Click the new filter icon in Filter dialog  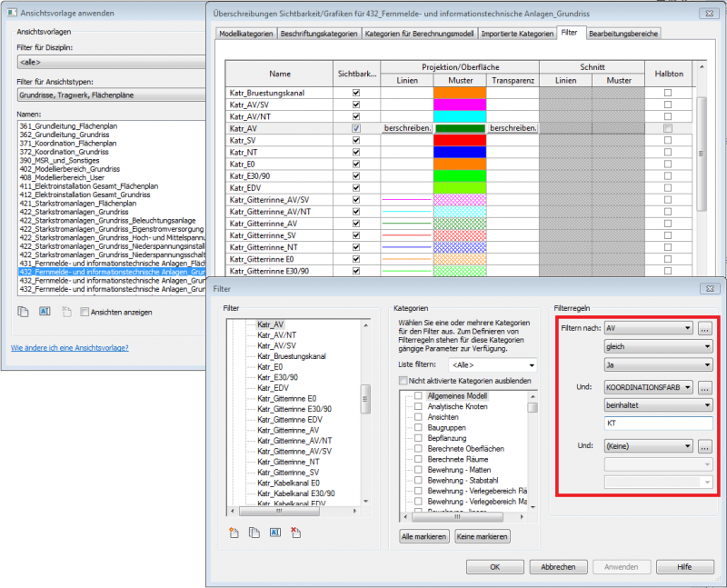click(234, 533)
